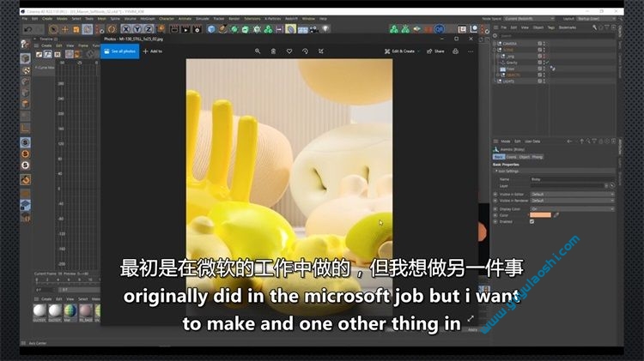Viewport: 644px width, 361px height.
Task: Click Render to Picture Viewer icon
Action: [185, 29]
